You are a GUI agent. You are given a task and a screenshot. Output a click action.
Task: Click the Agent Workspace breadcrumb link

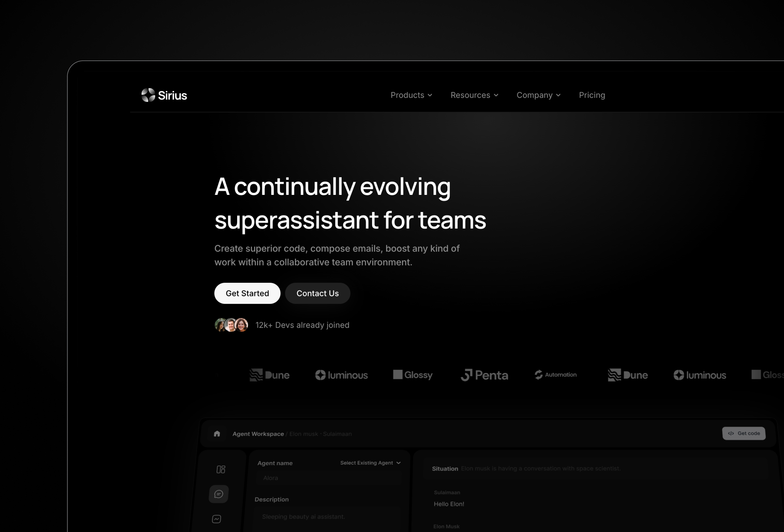[258, 433]
